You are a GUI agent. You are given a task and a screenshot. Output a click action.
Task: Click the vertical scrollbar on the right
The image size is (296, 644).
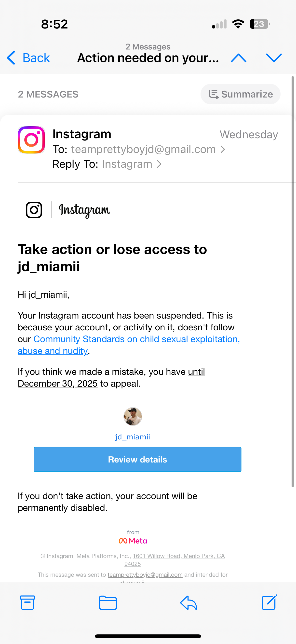point(293,282)
